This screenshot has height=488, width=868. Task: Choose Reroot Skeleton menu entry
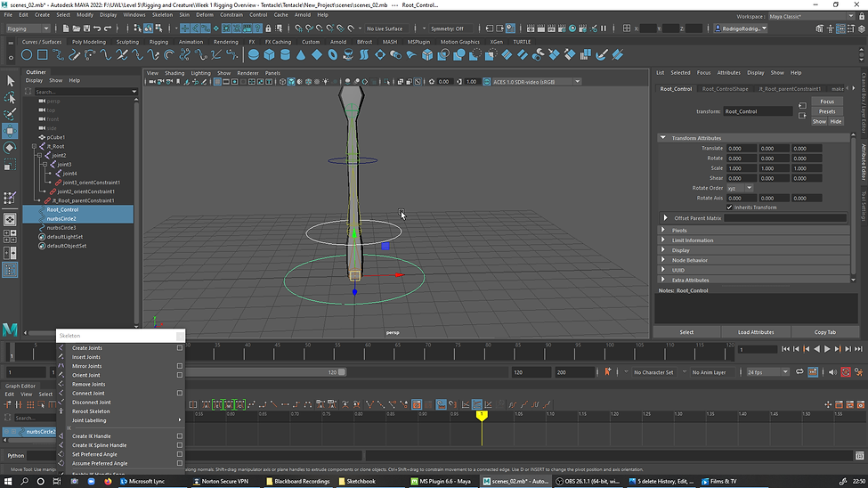(x=91, y=411)
